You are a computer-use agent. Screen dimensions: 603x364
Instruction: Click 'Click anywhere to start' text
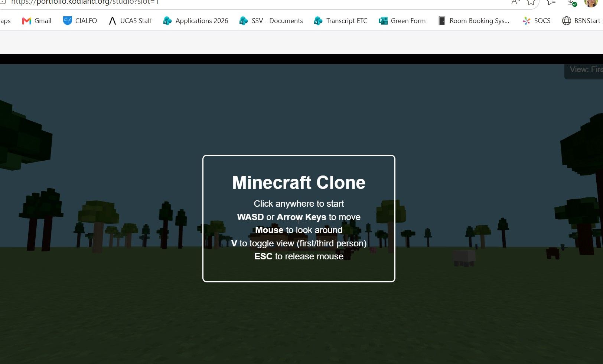tap(299, 204)
